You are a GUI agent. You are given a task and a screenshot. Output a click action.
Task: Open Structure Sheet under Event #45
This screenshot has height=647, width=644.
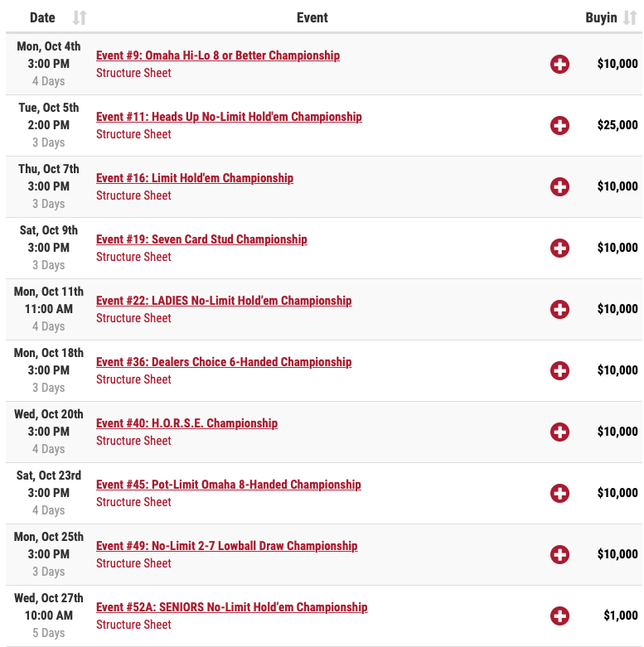[133, 502]
